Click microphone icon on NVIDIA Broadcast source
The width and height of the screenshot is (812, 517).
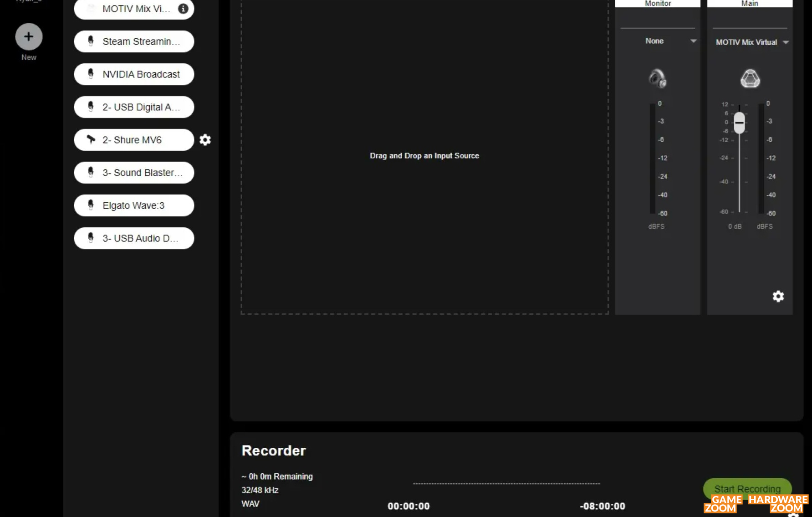(91, 74)
